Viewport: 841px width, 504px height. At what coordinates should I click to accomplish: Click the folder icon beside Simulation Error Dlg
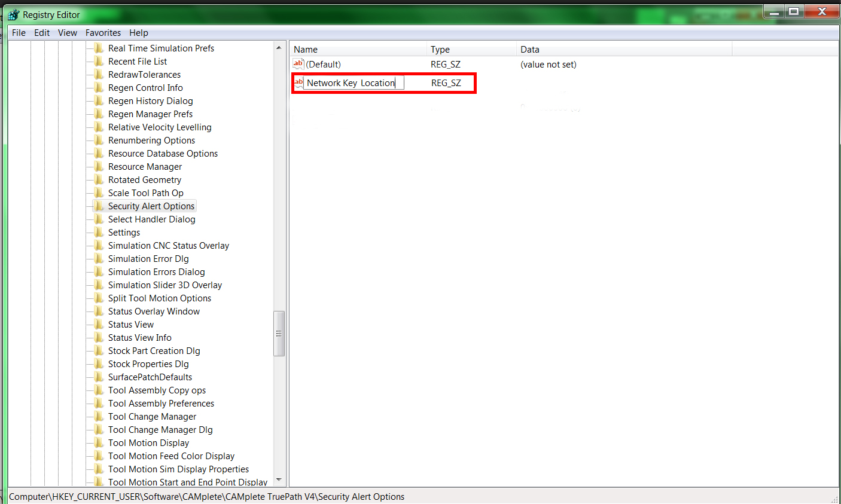pos(99,258)
